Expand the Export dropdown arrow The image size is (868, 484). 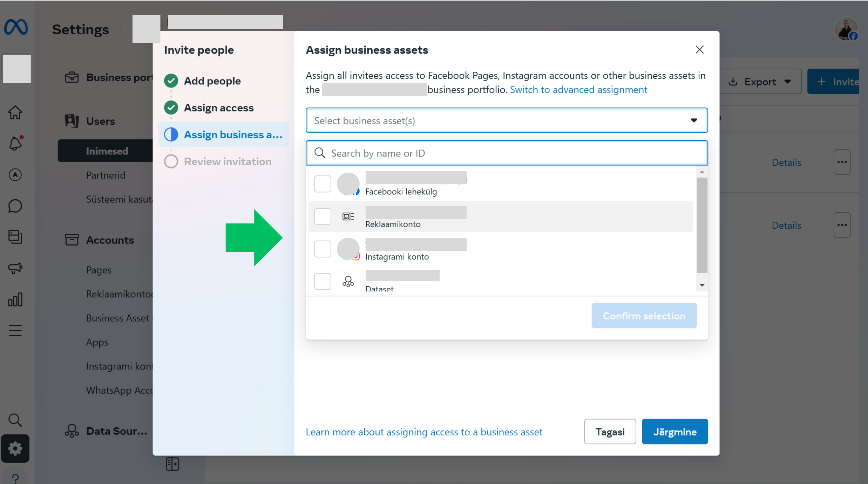pos(788,82)
